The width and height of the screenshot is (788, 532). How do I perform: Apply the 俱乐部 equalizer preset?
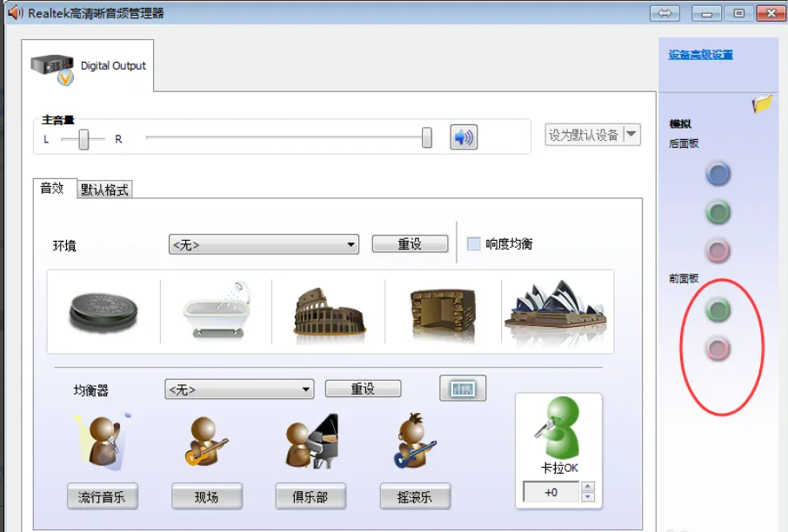pos(311,497)
